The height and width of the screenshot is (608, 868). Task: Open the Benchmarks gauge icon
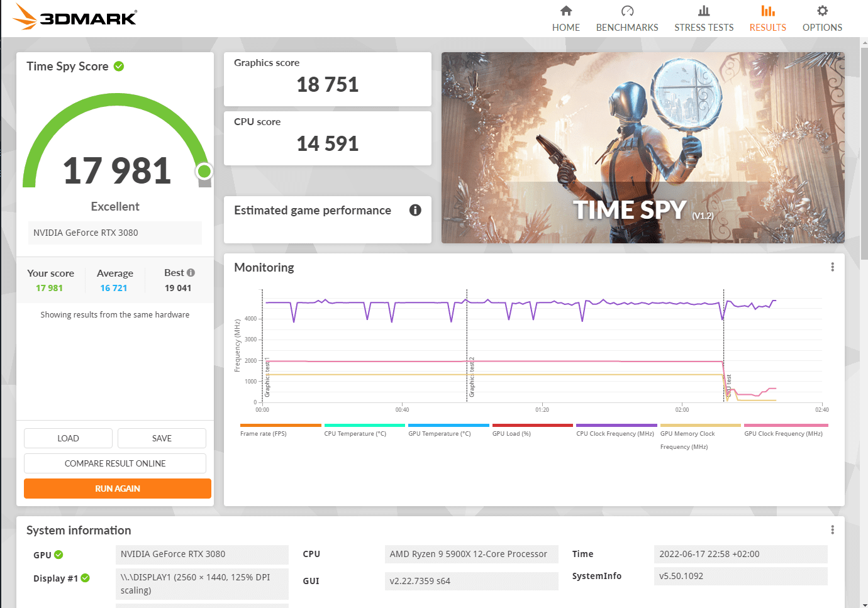pos(627,11)
